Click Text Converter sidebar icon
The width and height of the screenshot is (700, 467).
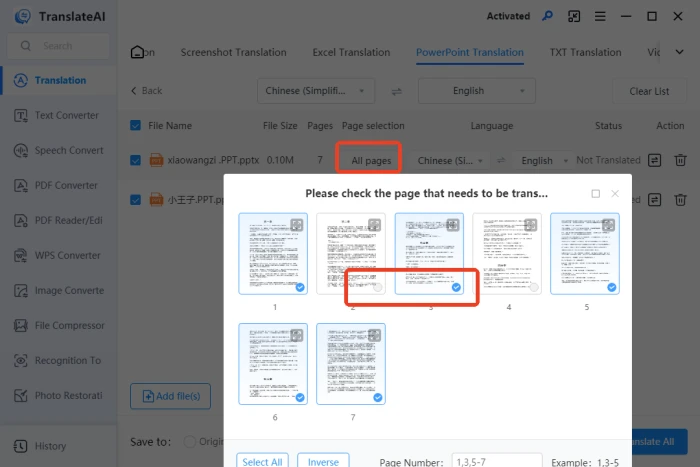click(21, 116)
